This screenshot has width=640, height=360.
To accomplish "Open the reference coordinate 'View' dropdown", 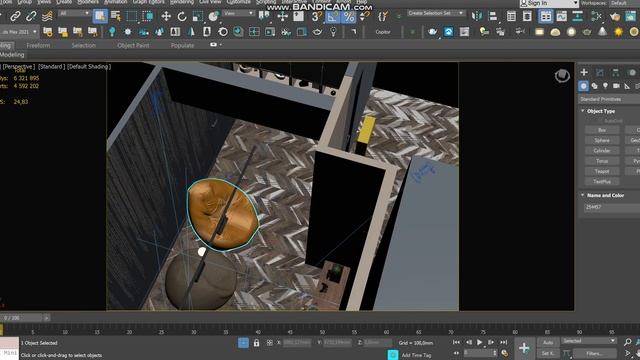I will (239, 13).
